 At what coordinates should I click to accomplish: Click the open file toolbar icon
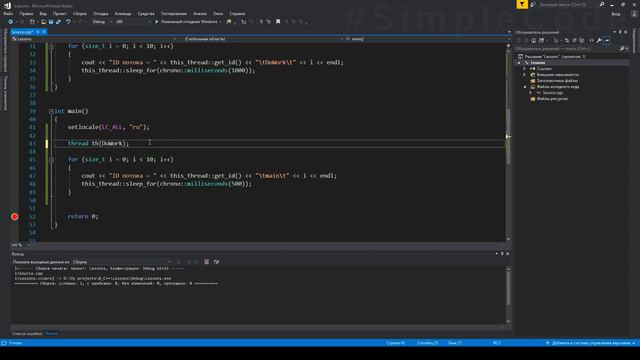(x=43, y=22)
